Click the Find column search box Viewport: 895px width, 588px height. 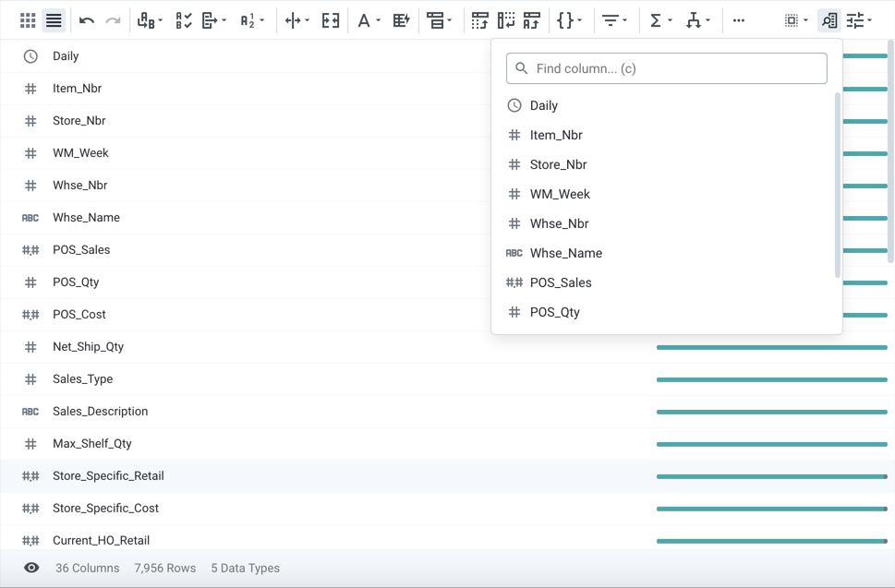point(666,67)
